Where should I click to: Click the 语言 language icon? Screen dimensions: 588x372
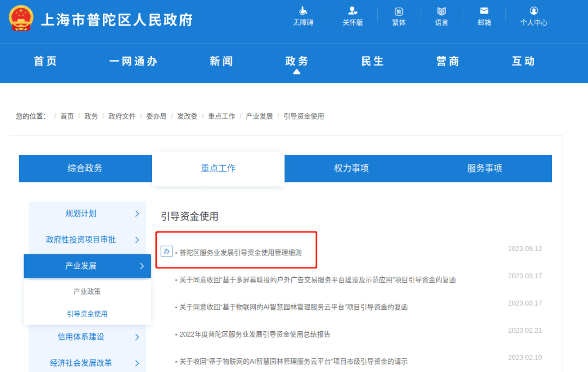click(x=442, y=11)
